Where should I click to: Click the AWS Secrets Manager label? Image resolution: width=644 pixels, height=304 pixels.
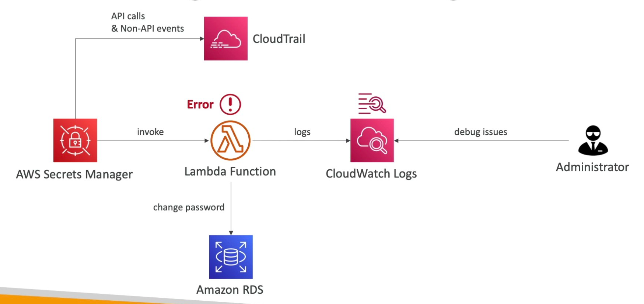pos(74,174)
